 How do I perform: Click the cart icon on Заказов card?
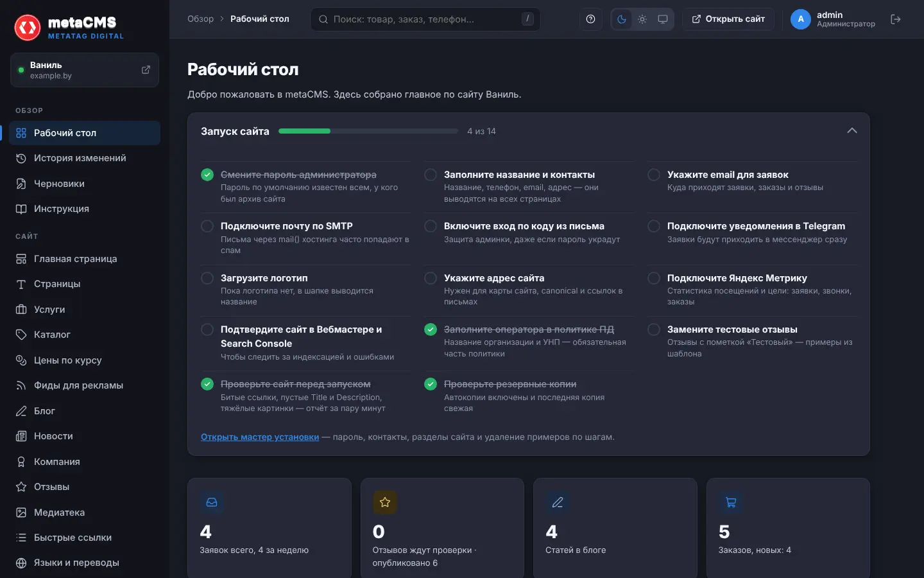pos(731,502)
